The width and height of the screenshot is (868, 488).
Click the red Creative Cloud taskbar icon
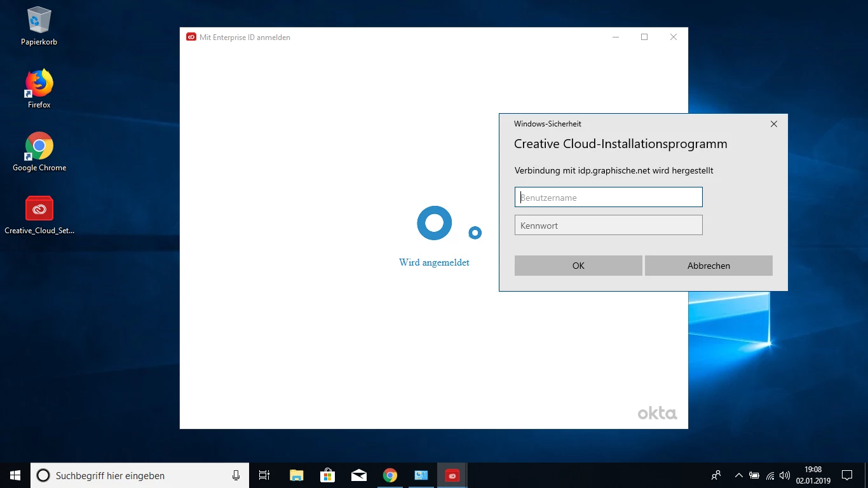coord(452,475)
